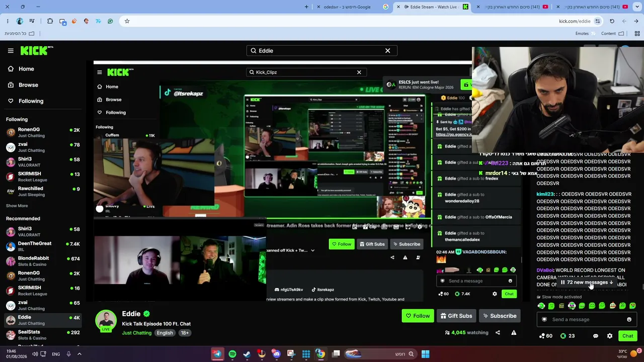
Task: Click the large Gift Subs button under the player
Action: tap(456, 316)
